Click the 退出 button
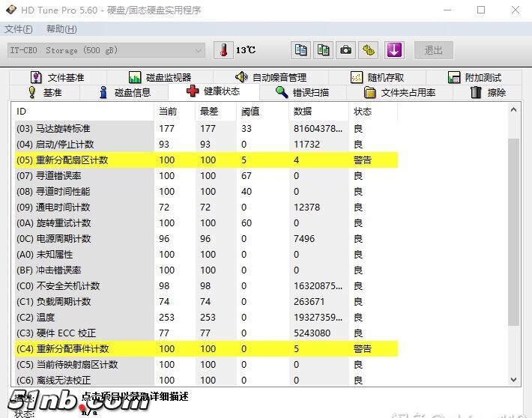This screenshot has width=532, height=418. coord(433,50)
